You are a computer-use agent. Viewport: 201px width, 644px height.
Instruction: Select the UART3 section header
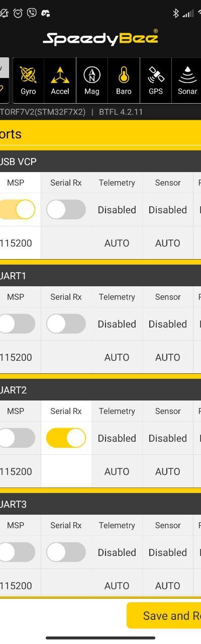coord(100,504)
